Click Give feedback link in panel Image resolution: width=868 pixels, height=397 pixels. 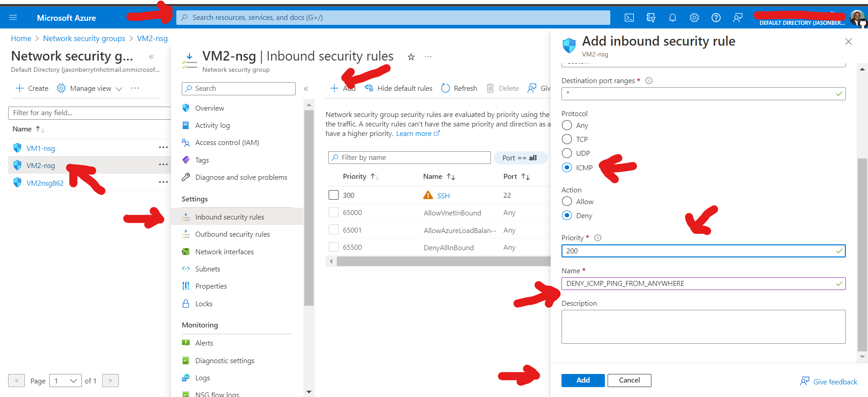tap(829, 382)
